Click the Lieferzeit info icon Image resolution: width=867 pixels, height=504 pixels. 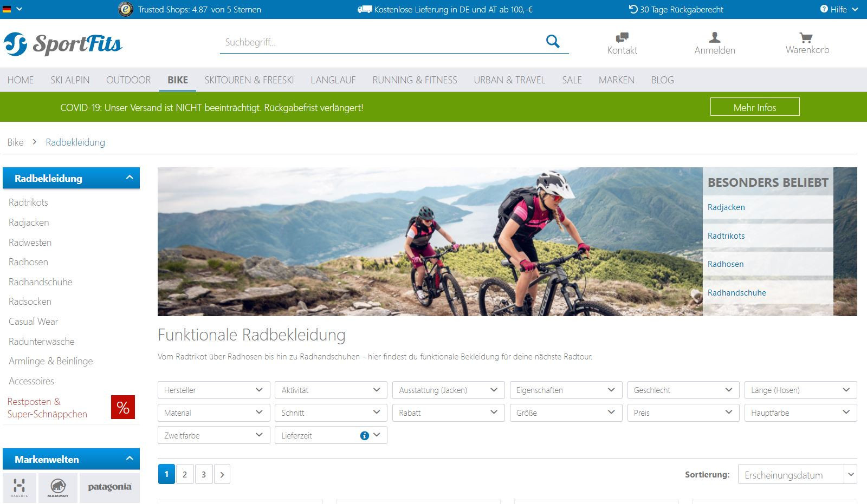click(x=365, y=436)
